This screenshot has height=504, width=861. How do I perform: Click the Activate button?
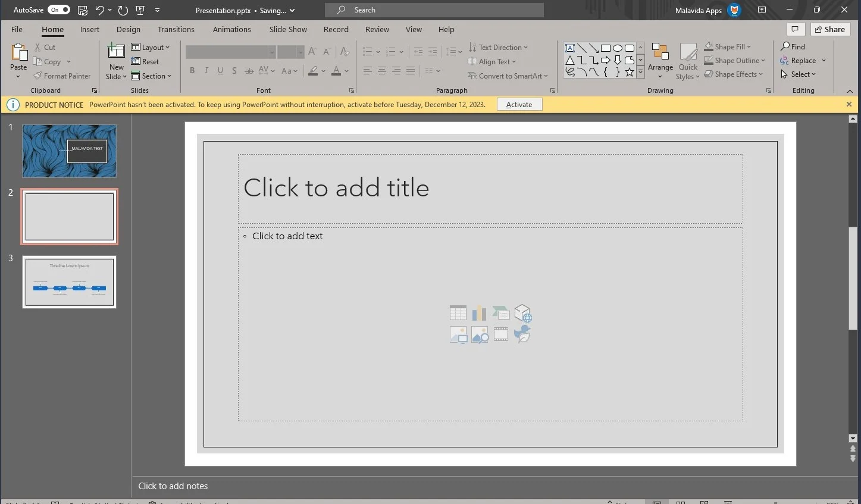519,105
